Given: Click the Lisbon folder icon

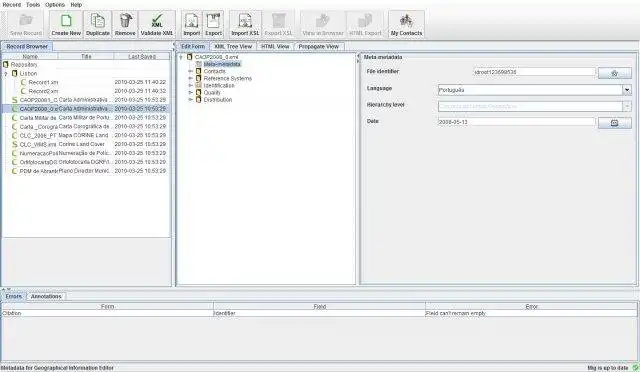Looking at the screenshot, I should click(15, 74).
